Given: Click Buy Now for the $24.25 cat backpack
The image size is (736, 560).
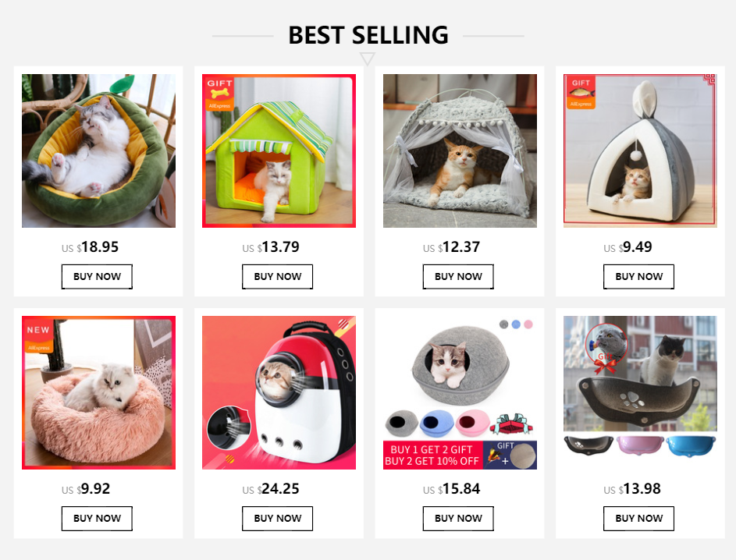Looking at the screenshot, I should (277, 518).
